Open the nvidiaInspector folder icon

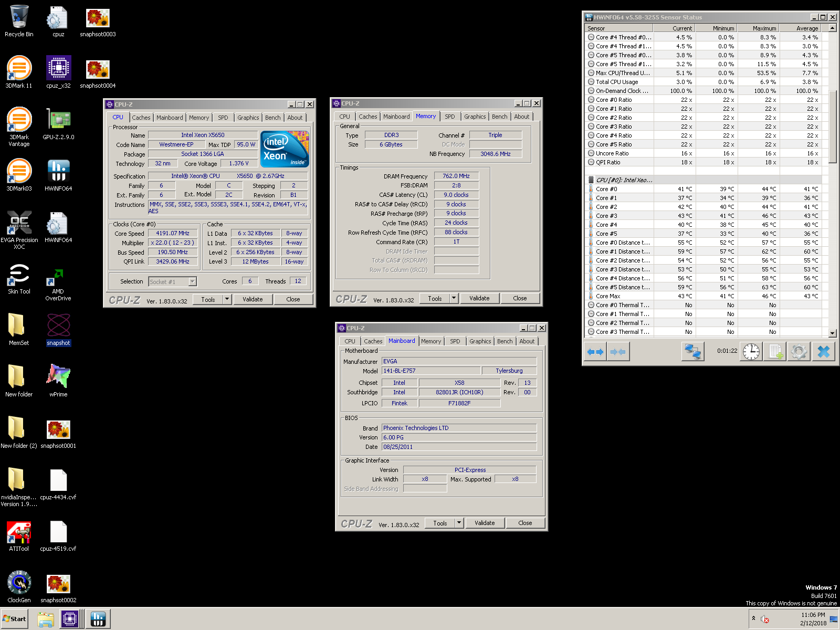pos(19,487)
